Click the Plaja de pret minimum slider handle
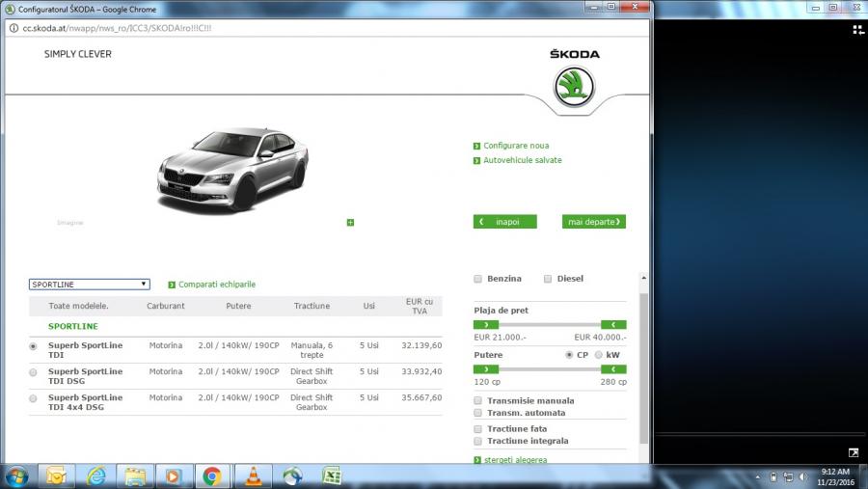Image resolution: width=868 pixels, height=489 pixels. [x=486, y=325]
